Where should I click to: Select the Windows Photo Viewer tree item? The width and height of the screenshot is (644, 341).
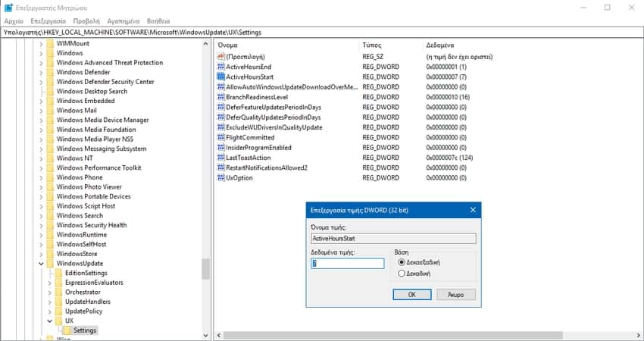(x=89, y=187)
